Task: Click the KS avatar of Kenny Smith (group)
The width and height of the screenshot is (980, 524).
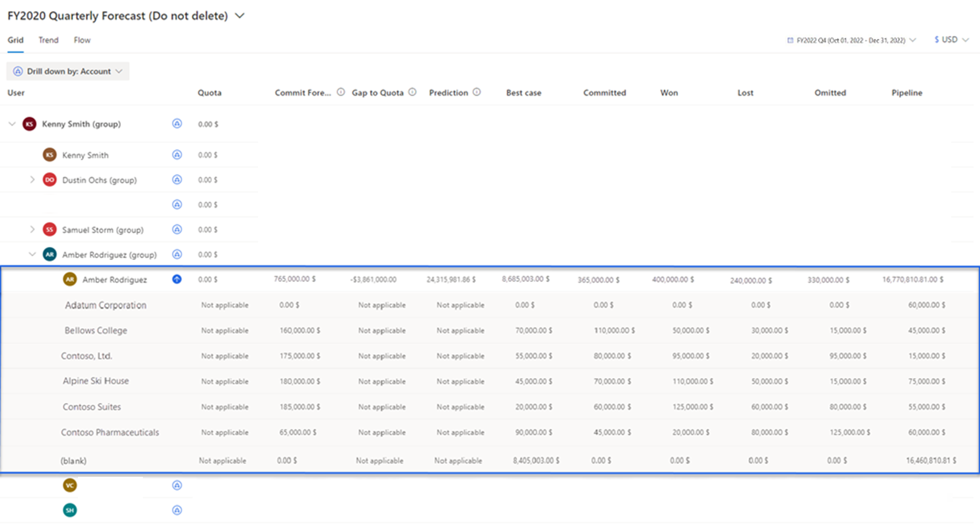Action: pyautogui.click(x=29, y=124)
